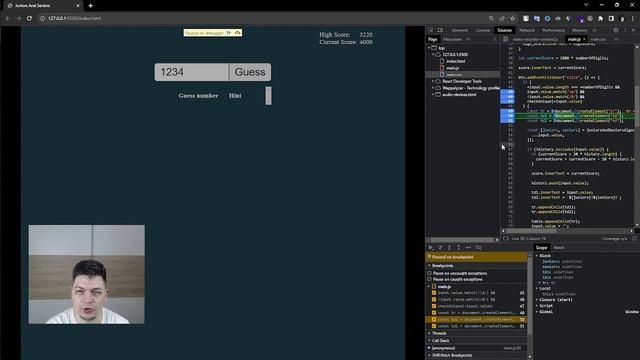
Task: Step over next function call
Action: pyautogui.click(x=440, y=247)
